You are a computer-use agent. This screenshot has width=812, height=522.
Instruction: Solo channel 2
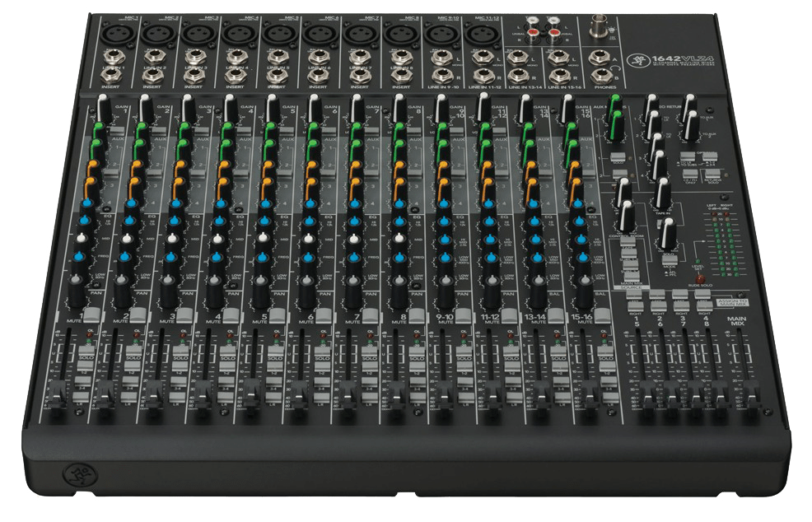[133, 351]
